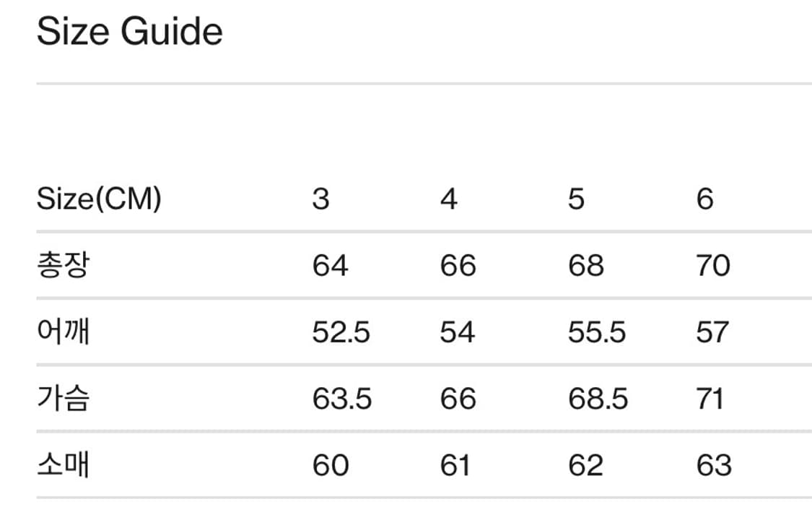Click the 가슴 value 68.5
812x515 pixels.
point(598,399)
